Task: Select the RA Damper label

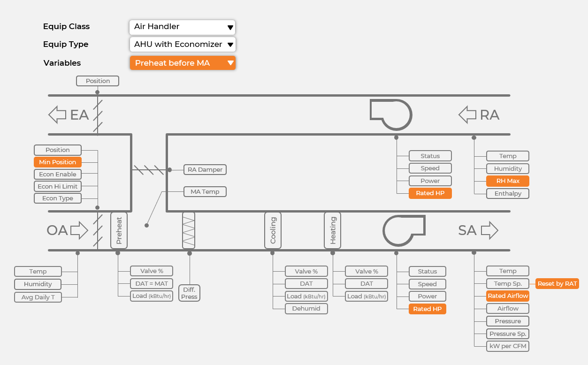Action: coord(205,169)
